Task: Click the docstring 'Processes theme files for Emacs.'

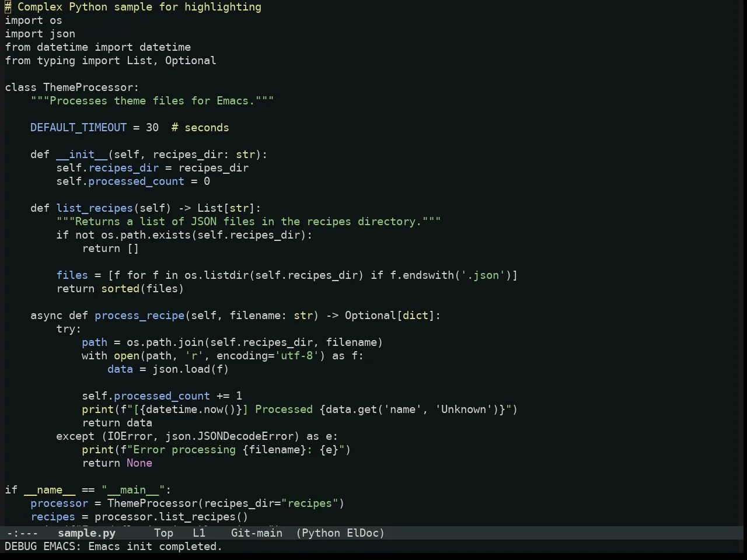Action: click(x=152, y=101)
